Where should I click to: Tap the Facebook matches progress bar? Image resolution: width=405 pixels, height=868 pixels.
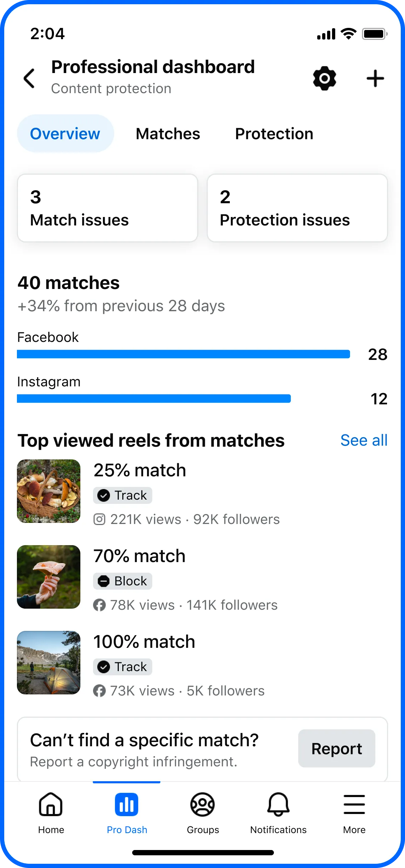click(183, 354)
